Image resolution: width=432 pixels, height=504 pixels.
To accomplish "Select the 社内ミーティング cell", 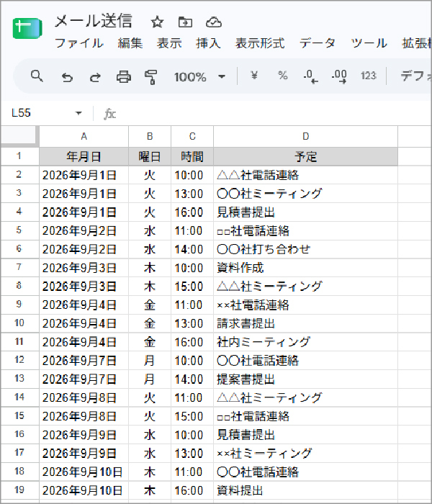I will 306,342.
